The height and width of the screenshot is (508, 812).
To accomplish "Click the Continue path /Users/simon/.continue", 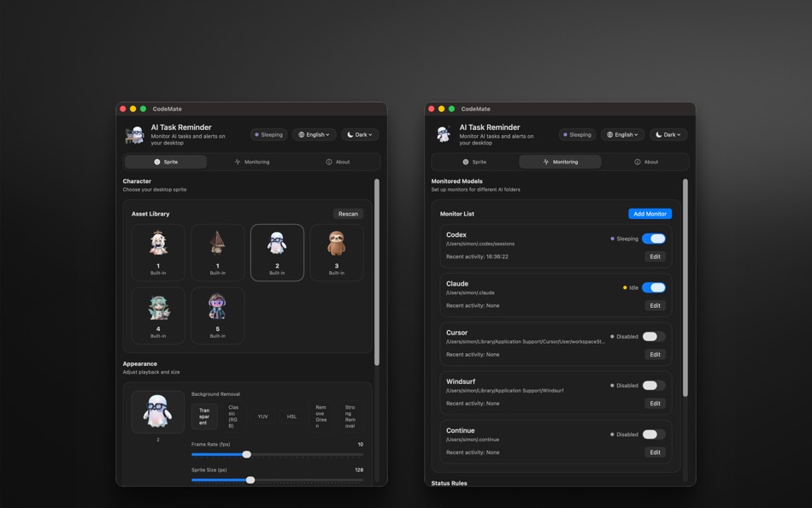I will [473, 440].
